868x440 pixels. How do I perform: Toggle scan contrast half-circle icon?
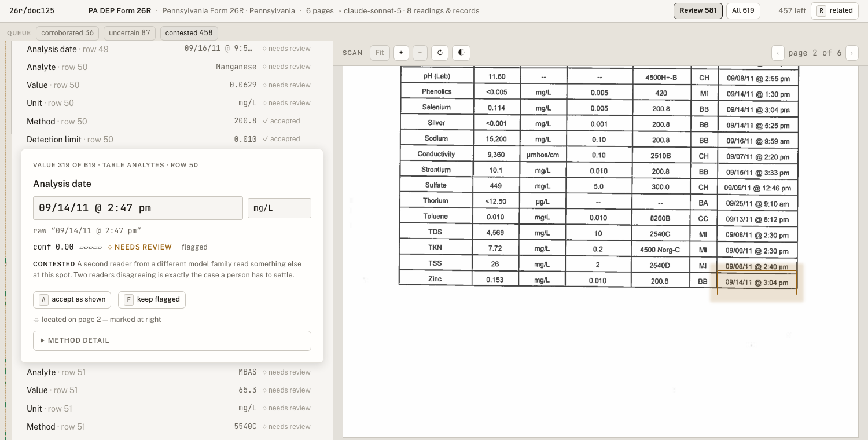click(x=461, y=53)
